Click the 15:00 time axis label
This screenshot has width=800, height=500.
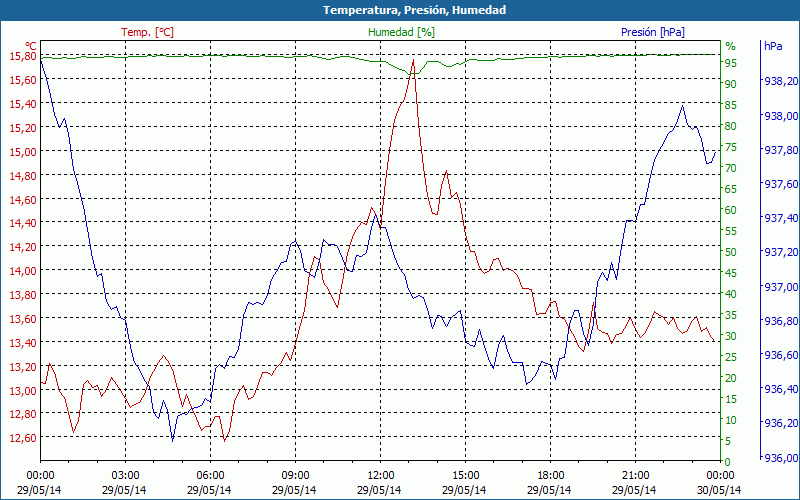click(x=465, y=476)
